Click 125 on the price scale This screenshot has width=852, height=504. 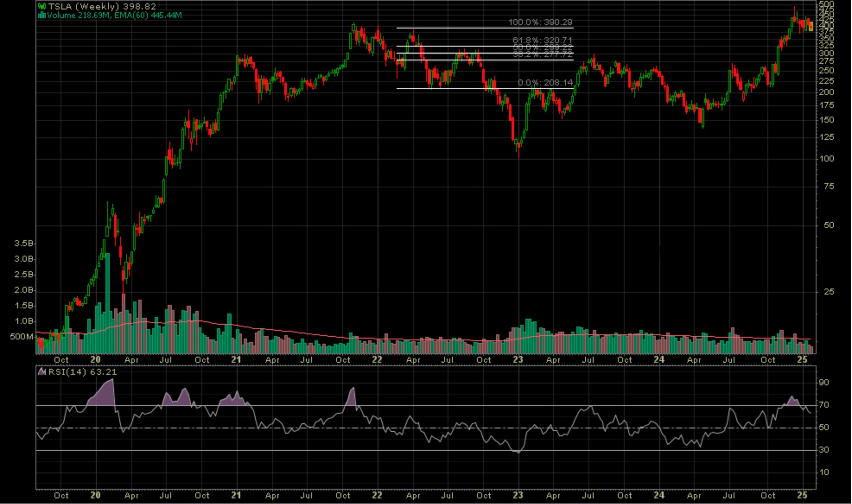pos(827,138)
